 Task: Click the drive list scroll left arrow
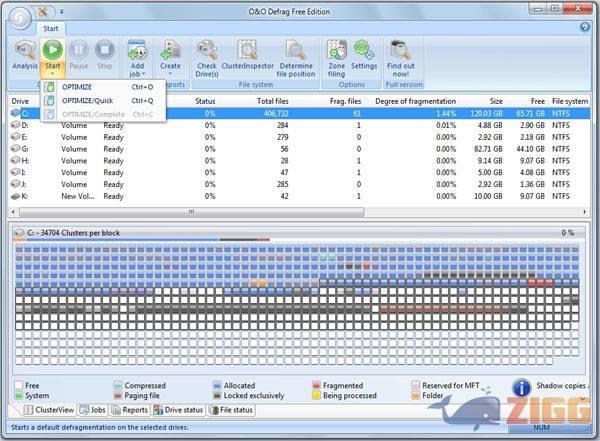[x=13, y=212]
